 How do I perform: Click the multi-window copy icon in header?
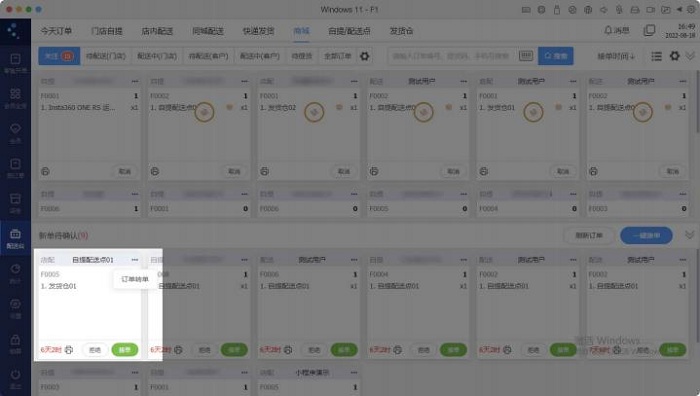(649, 30)
